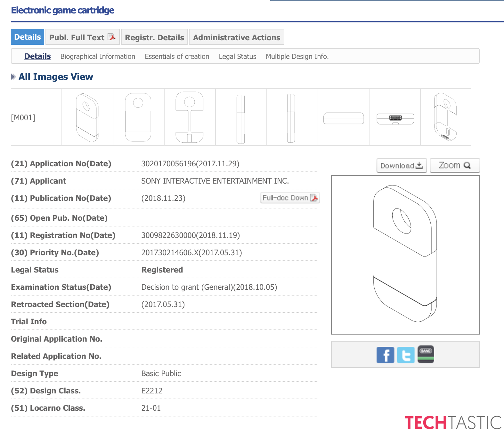
Task: Select the last rear perspective thumbnail
Action: pos(445,117)
